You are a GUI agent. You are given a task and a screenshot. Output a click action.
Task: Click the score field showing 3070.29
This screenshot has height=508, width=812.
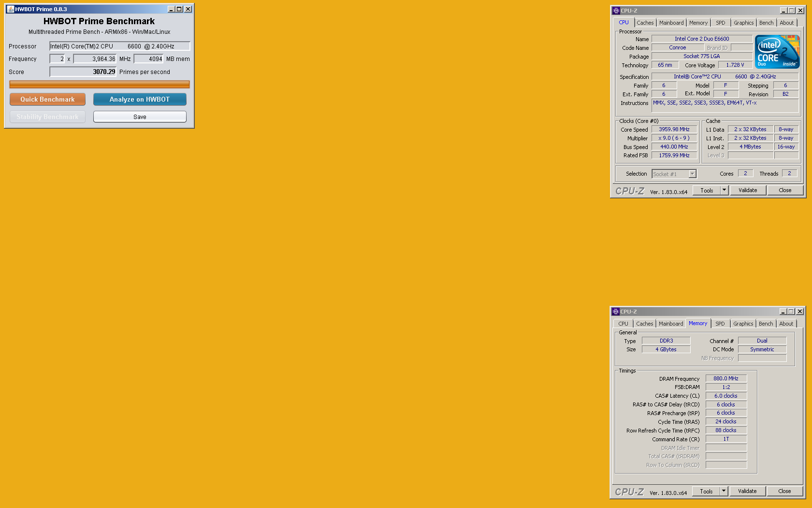(83, 72)
